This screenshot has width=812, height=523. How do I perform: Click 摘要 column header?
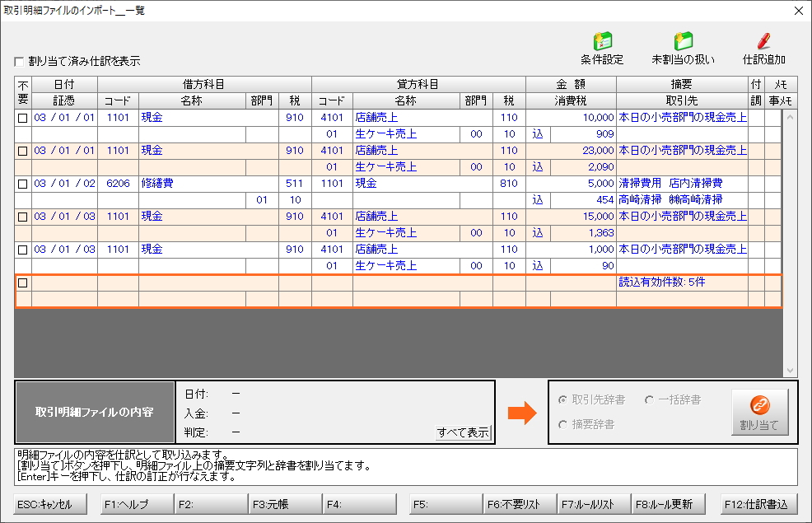point(682,84)
